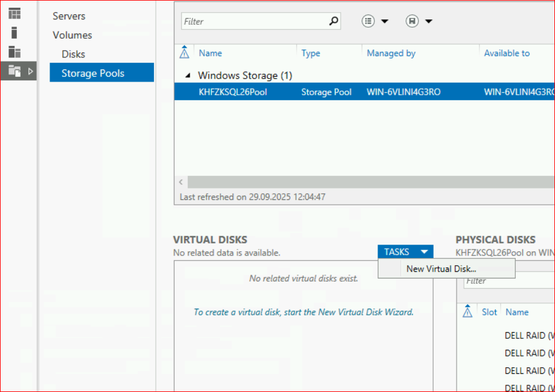Go to Servers in the navigation pane

click(x=69, y=16)
